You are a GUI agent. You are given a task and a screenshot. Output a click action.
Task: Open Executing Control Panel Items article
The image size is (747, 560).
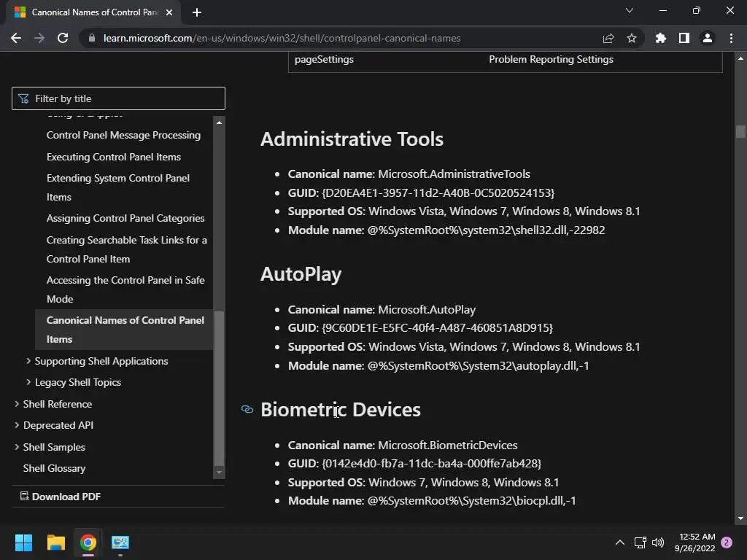(x=114, y=157)
